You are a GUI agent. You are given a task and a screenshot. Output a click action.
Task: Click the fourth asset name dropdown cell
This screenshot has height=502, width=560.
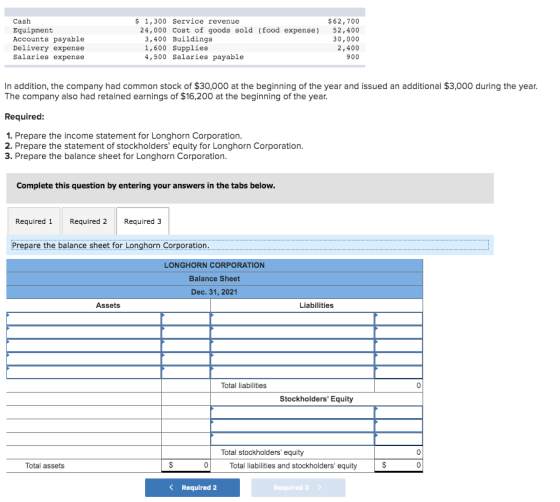(x=84, y=359)
